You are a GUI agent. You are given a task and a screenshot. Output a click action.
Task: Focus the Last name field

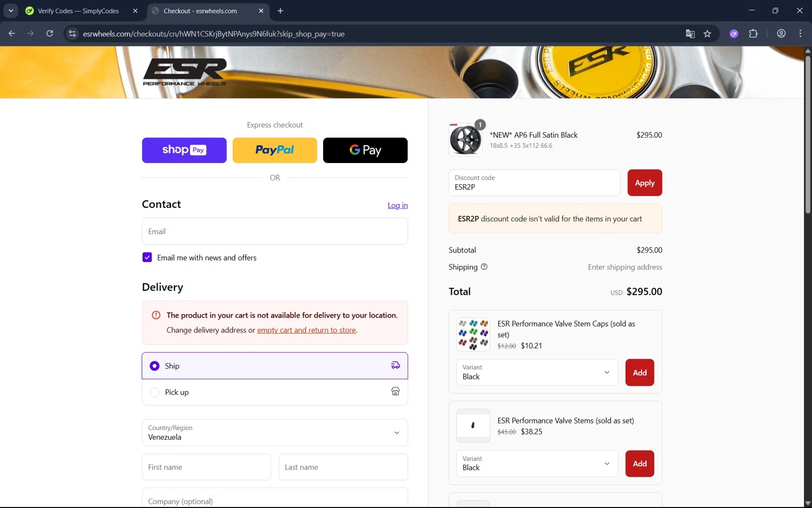[343, 467]
